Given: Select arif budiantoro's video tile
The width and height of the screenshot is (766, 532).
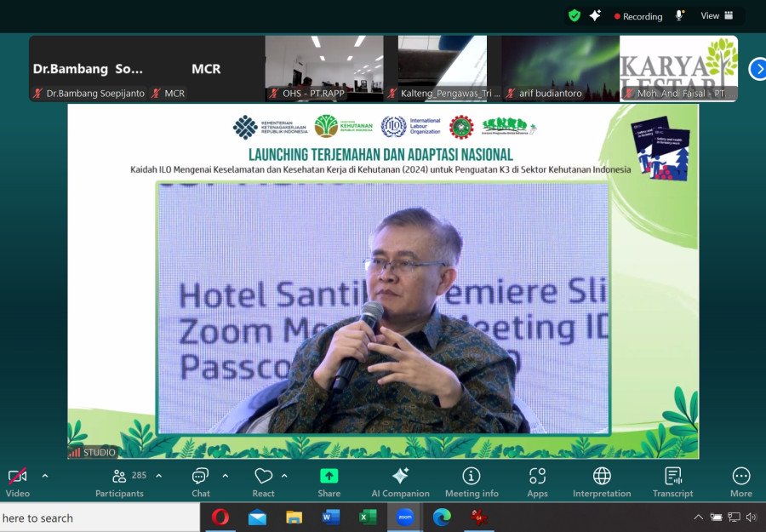Looking at the screenshot, I should [x=560, y=68].
